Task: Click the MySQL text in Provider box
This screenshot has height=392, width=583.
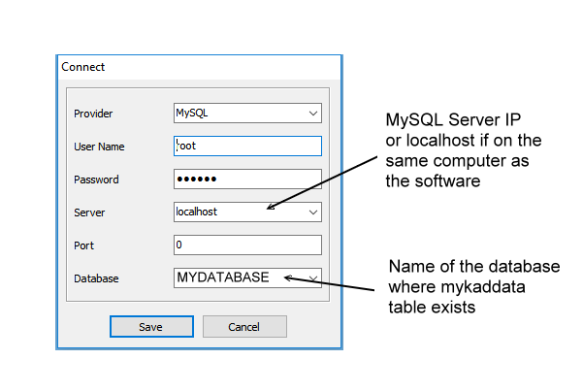Action: 191,114
